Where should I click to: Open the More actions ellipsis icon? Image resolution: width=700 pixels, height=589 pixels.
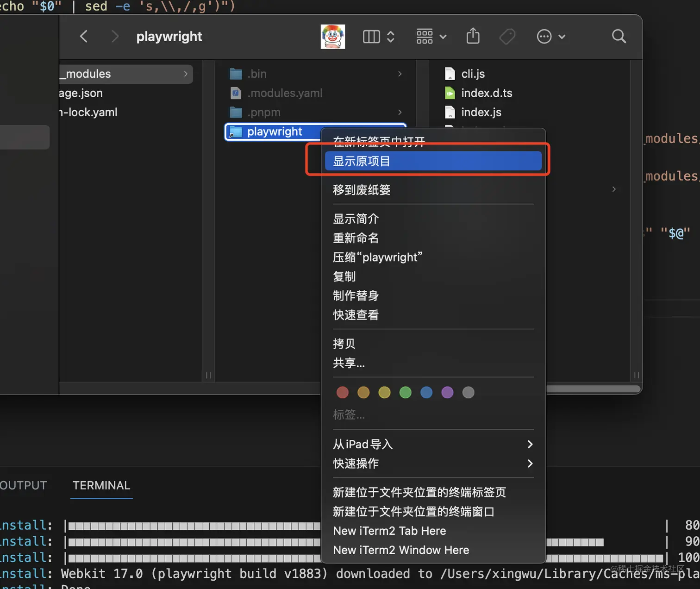click(x=544, y=37)
